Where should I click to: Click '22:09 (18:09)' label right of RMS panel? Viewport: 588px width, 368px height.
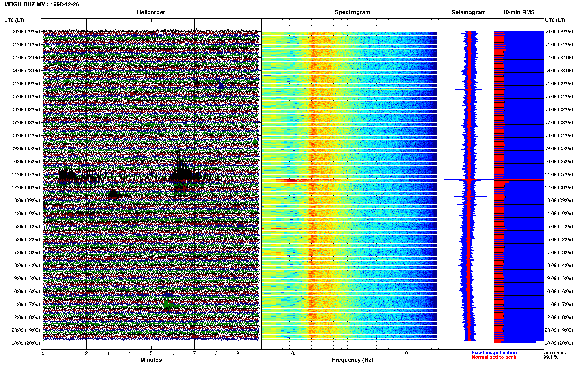point(559,317)
